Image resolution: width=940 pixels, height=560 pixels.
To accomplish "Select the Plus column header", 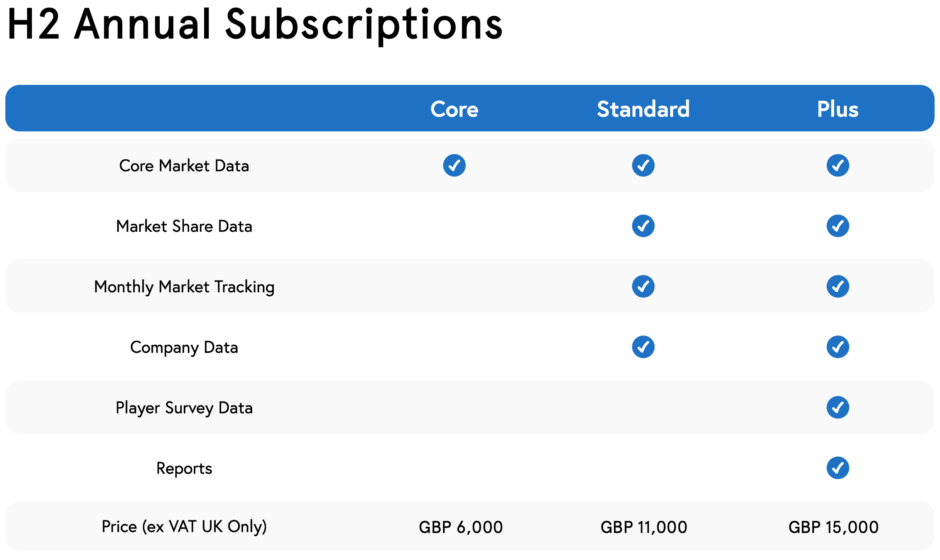I will pos(837,109).
